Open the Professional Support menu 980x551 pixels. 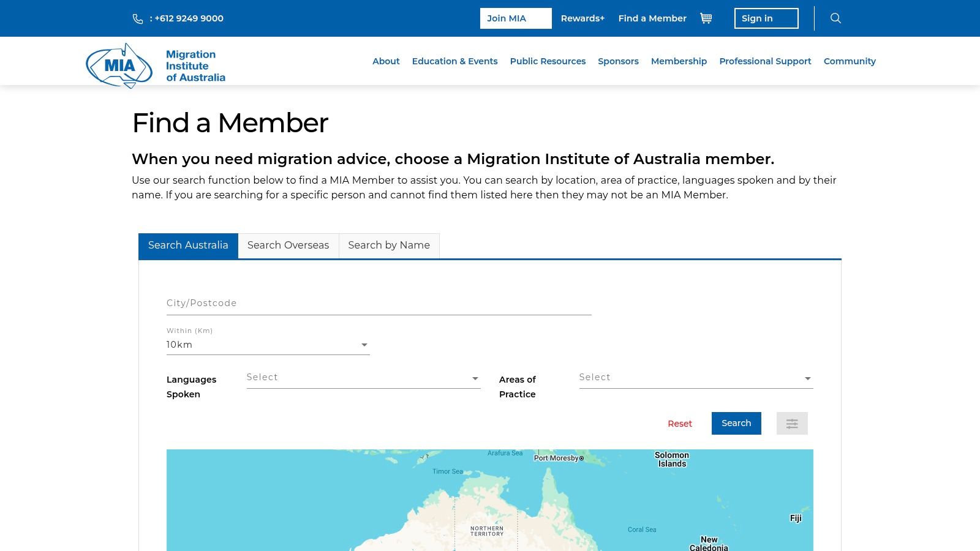[765, 61]
